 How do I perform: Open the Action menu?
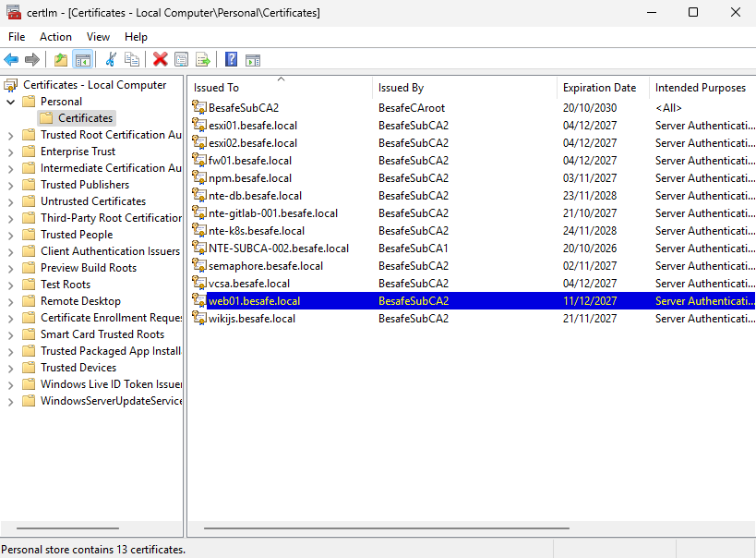tap(55, 37)
